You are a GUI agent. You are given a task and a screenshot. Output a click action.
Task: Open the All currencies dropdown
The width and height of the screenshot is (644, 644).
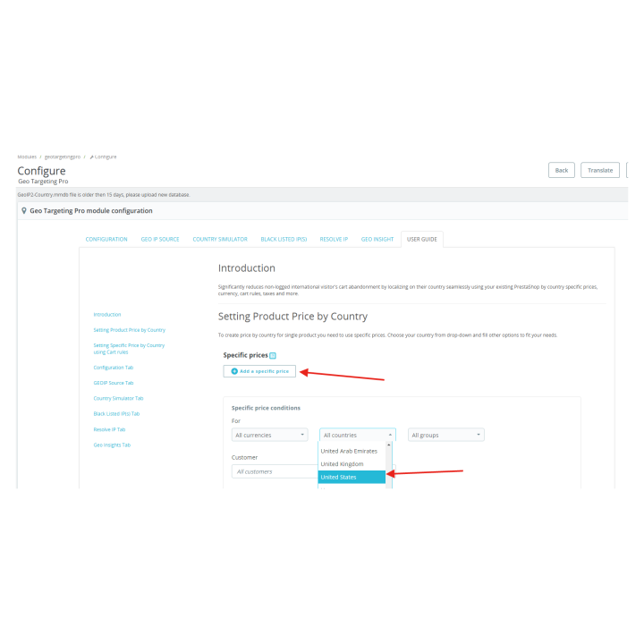tap(270, 435)
